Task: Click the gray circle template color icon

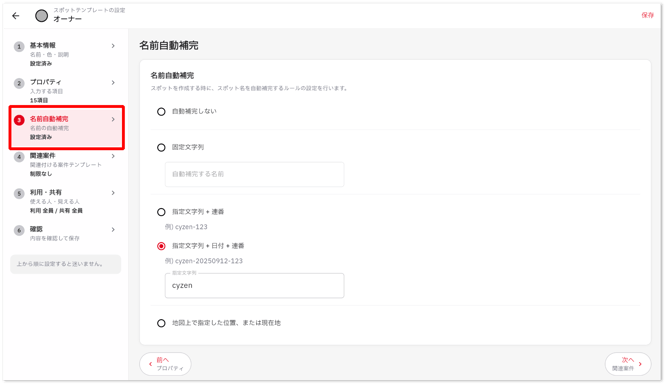Action: (41, 16)
